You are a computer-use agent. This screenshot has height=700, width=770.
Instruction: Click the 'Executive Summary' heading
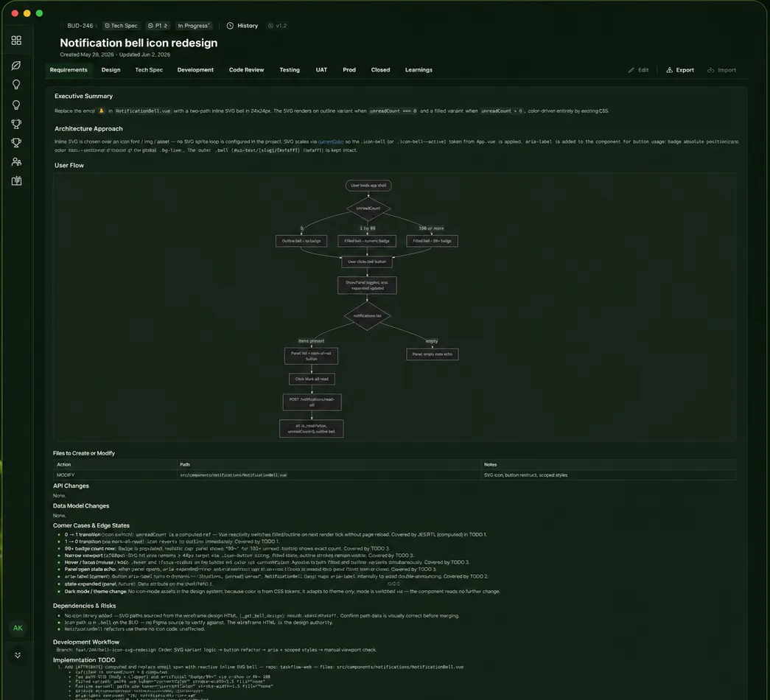click(x=83, y=97)
